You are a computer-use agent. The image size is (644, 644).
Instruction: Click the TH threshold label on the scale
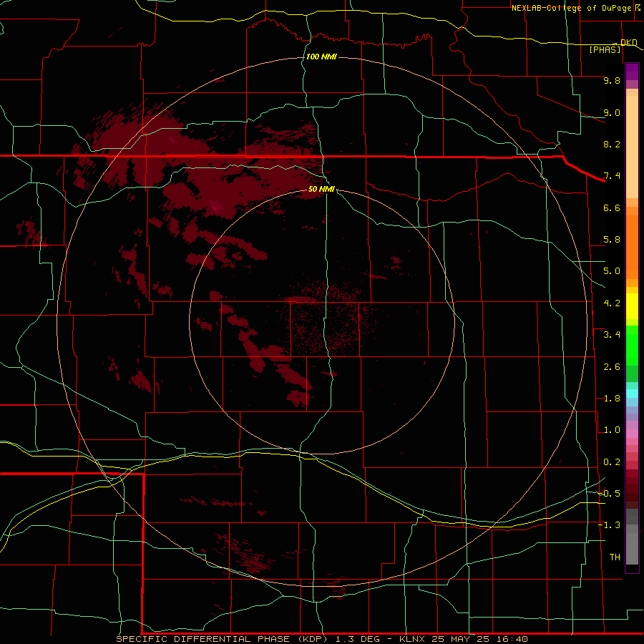pos(615,557)
